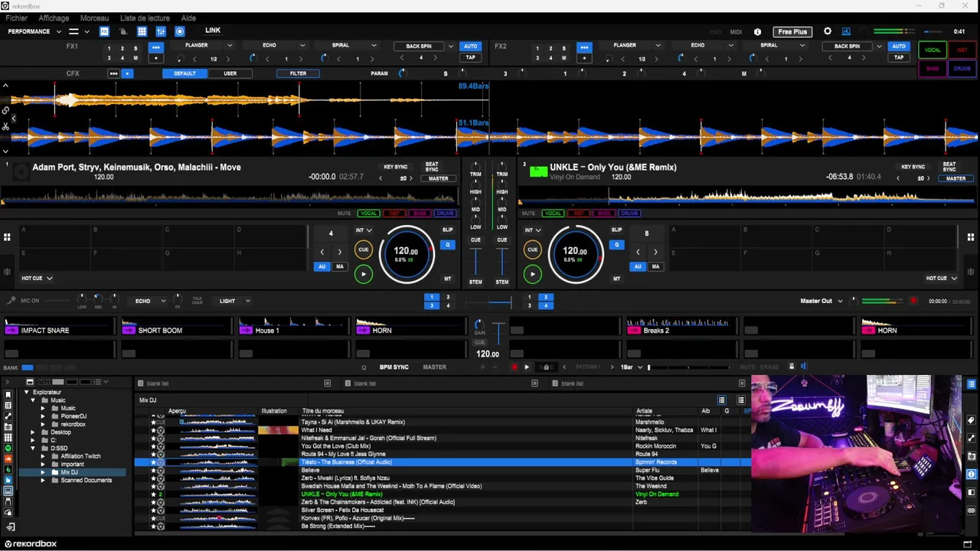Click the KEY SYNC button on deck 1

[x=395, y=167]
